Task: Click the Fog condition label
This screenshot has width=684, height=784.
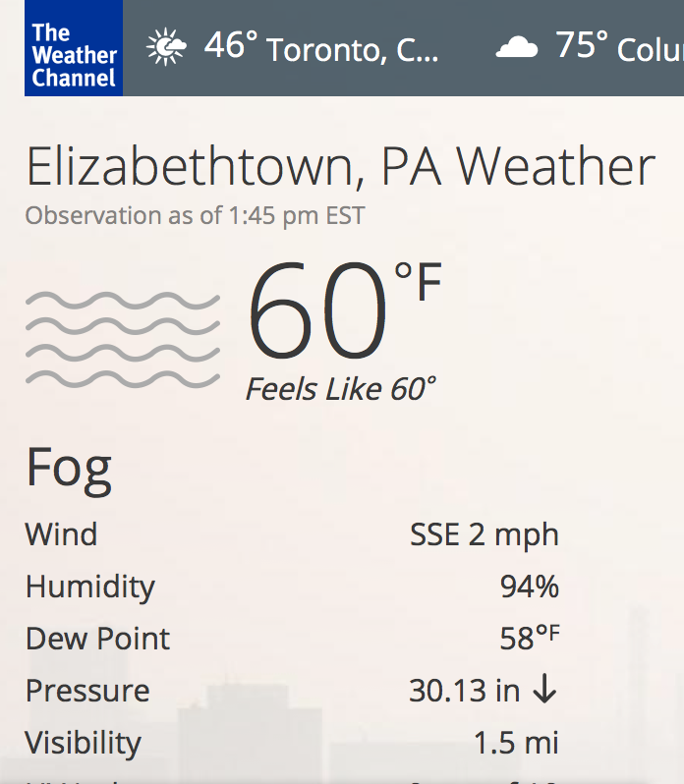Action: [x=69, y=468]
